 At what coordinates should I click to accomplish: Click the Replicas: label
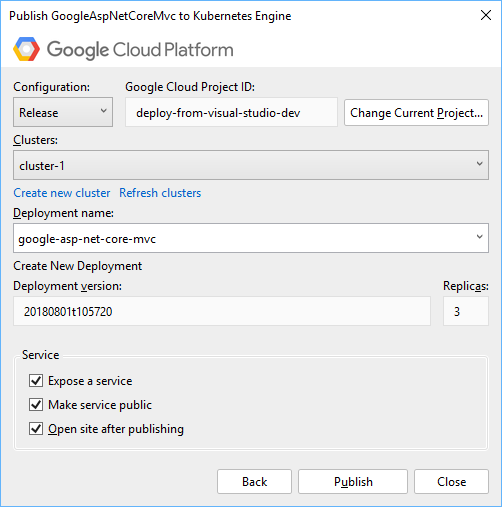(x=466, y=286)
